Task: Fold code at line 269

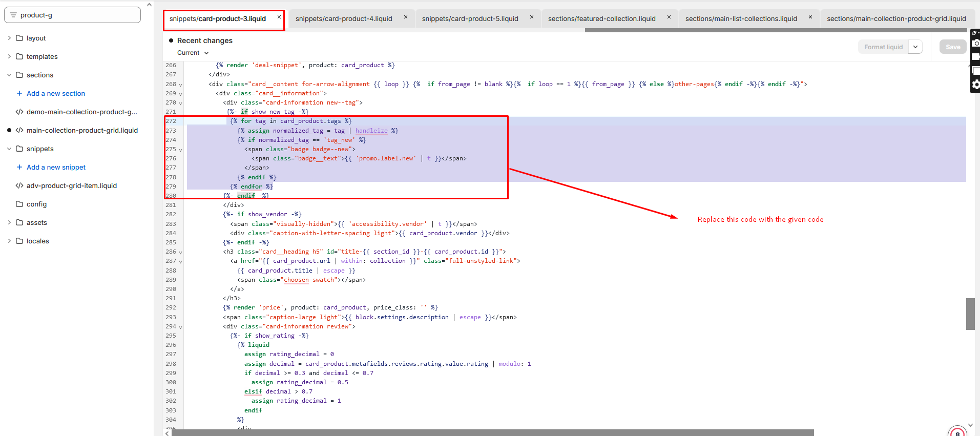Action: click(x=180, y=94)
